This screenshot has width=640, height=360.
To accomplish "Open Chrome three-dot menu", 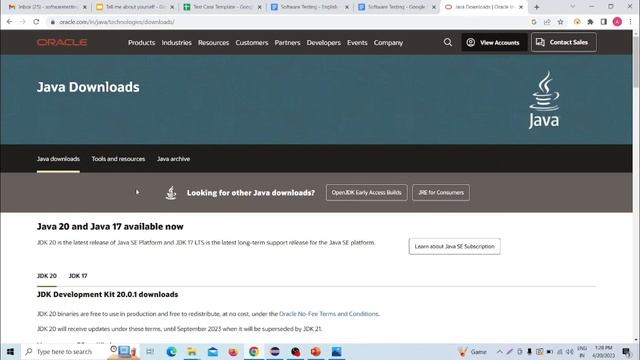I will coord(630,22).
